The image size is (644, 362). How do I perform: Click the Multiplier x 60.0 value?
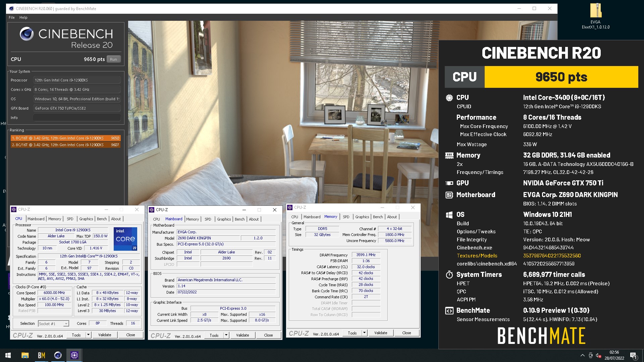pos(54,299)
